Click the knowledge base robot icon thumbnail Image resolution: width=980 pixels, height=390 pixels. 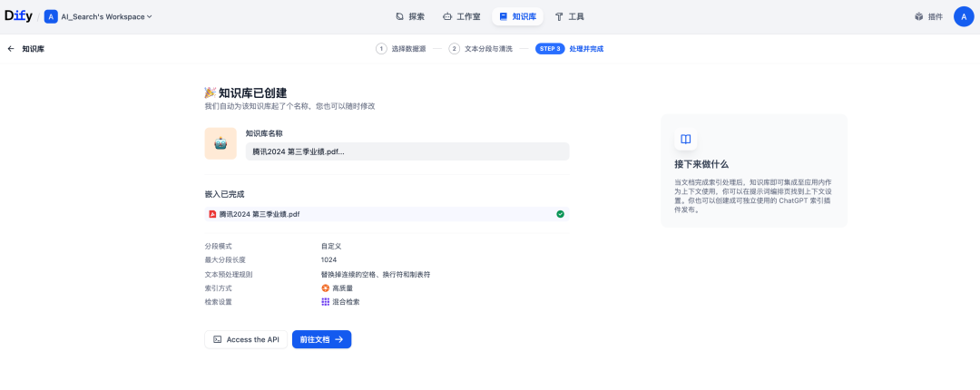[x=220, y=143]
